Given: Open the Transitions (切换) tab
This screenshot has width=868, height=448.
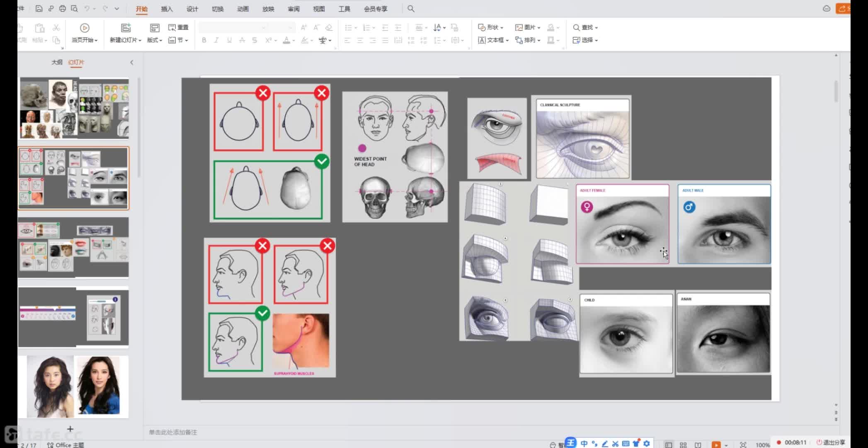Looking at the screenshot, I should 218,9.
